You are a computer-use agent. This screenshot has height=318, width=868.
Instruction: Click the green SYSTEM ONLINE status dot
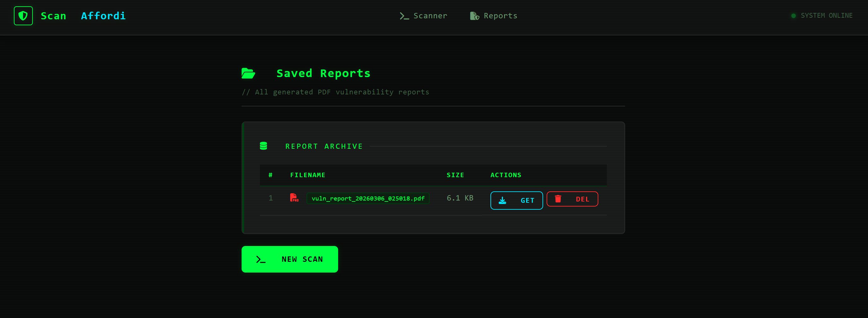(794, 15)
